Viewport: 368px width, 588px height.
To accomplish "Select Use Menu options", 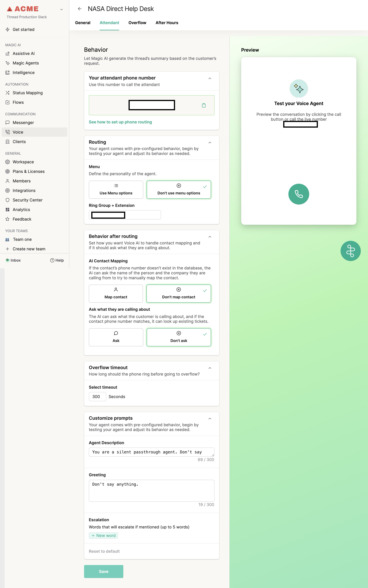I will click(x=116, y=189).
